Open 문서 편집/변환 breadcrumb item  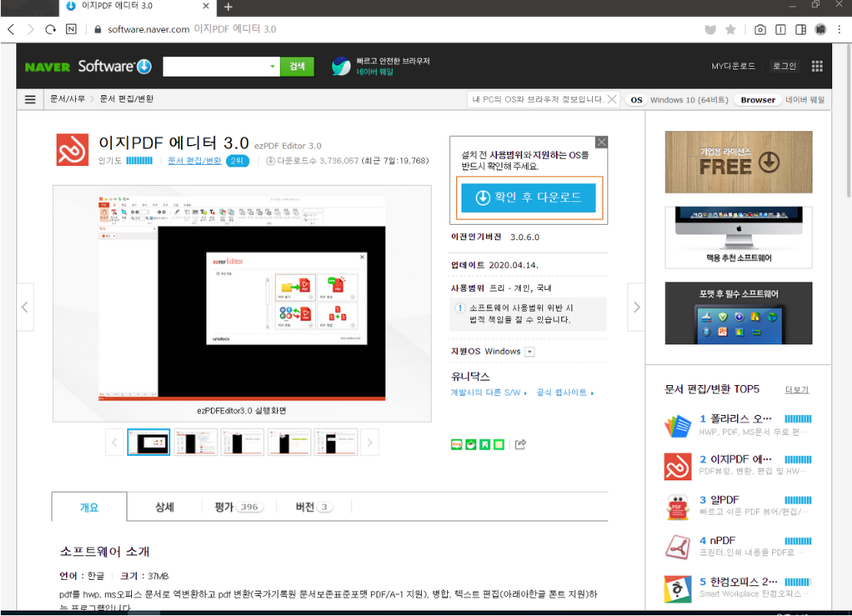click(x=127, y=99)
